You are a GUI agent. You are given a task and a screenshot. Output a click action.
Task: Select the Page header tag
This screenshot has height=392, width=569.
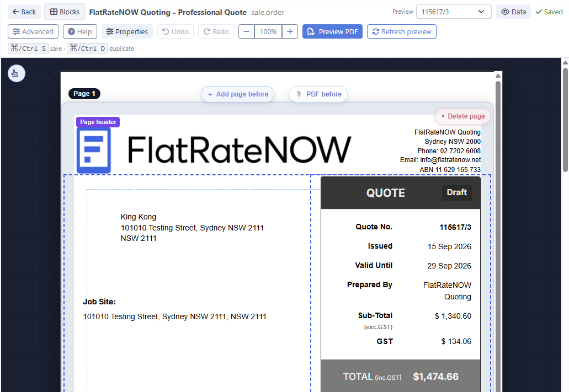click(98, 122)
